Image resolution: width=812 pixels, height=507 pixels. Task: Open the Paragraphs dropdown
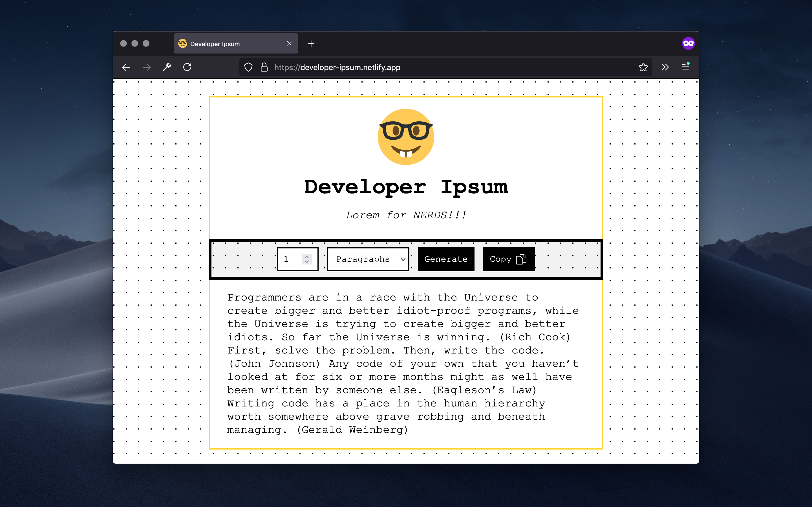[368, 259]
